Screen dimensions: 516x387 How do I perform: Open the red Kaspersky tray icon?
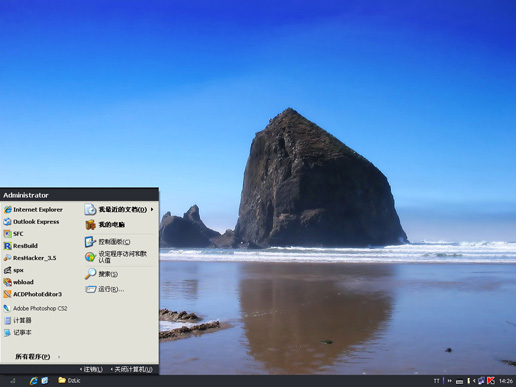tap(491, 381)
